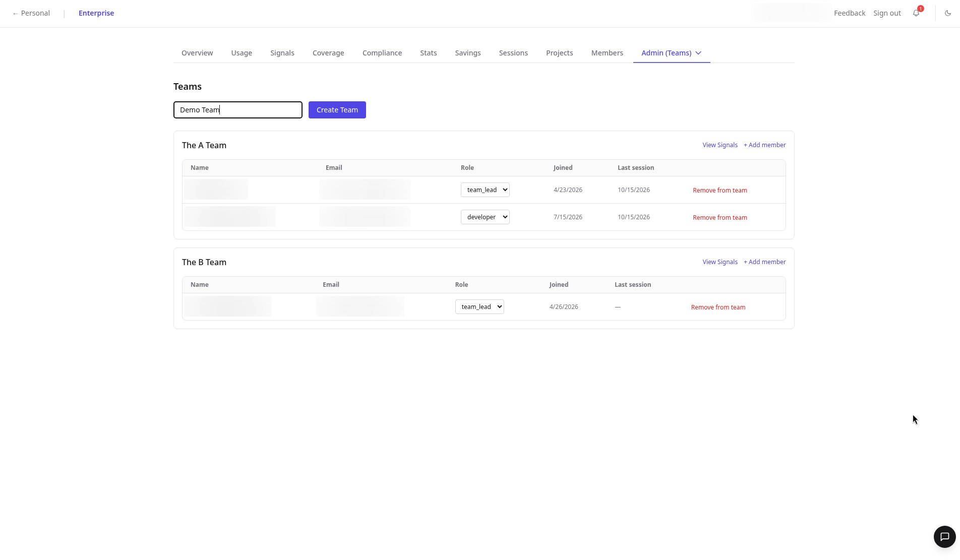
Task: Open the Feedback link
Action: tap(850, 13)
